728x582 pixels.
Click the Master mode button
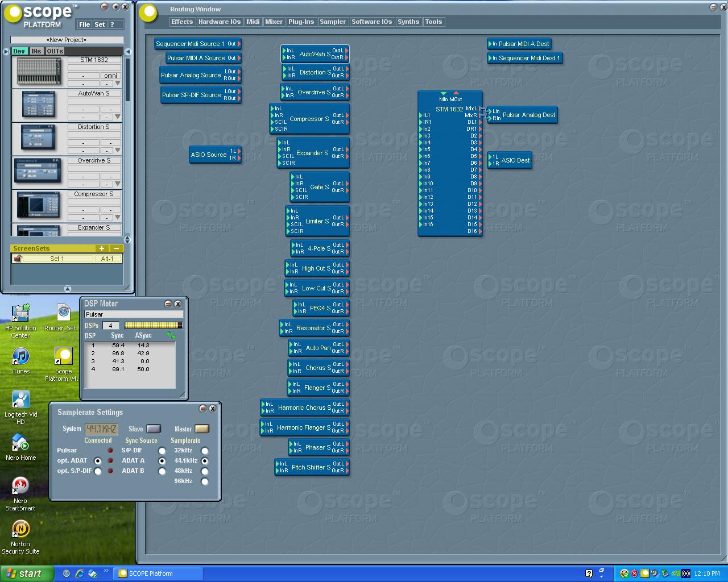pos(202,429)
